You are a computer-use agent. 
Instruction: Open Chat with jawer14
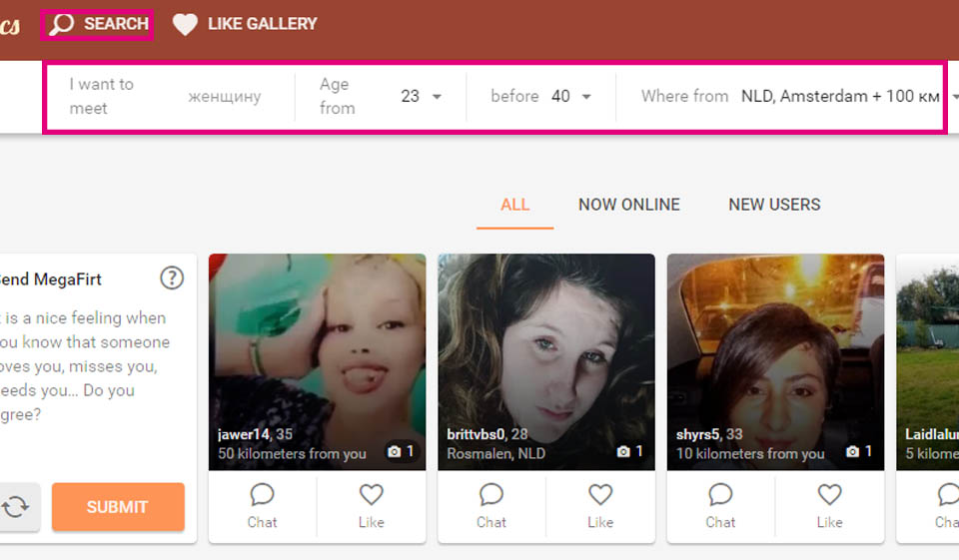click(262, 505)
